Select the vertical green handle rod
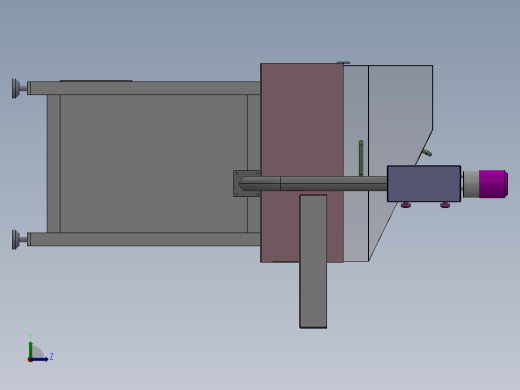This screenshot has width=520, height=390. pos(361,158)
